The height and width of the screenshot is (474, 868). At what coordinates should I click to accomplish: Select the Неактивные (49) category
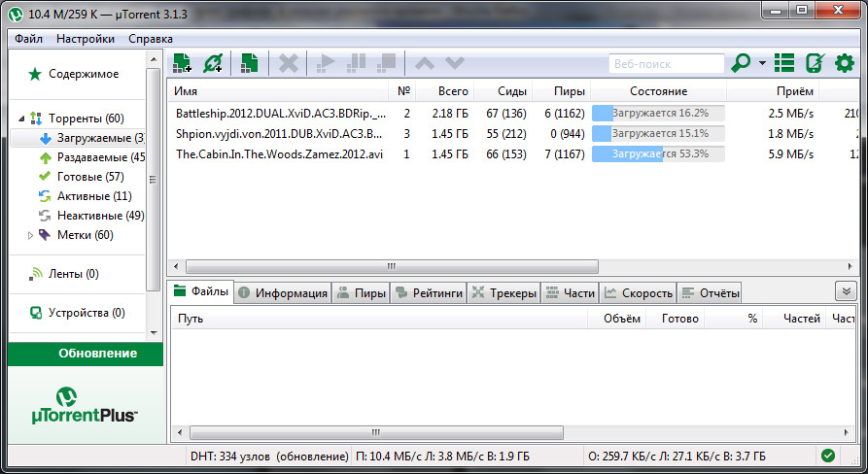click(x=100, y=216)
